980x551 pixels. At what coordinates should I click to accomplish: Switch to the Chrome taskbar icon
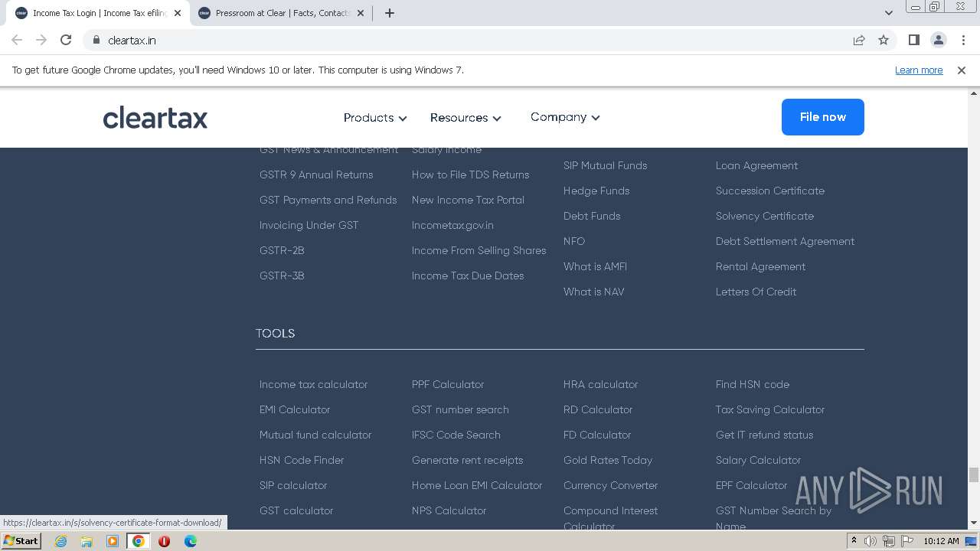[x=139, y=541]
